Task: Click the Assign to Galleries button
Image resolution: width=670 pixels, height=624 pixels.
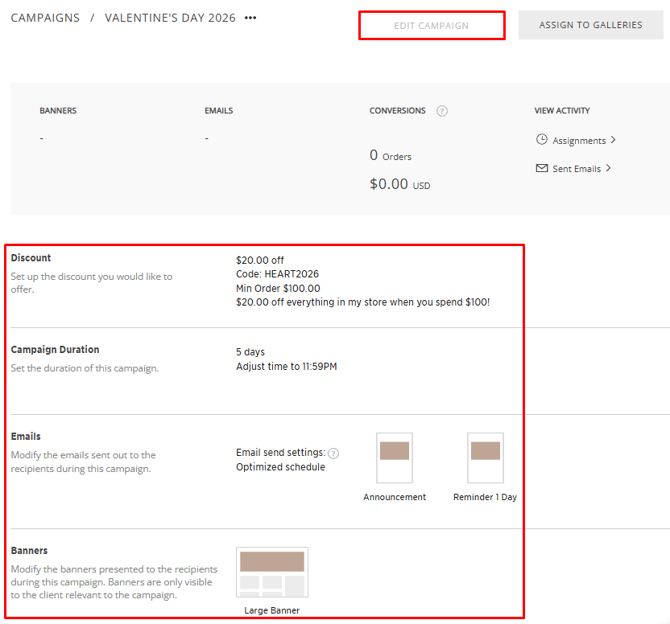Action: pos(590,25)
